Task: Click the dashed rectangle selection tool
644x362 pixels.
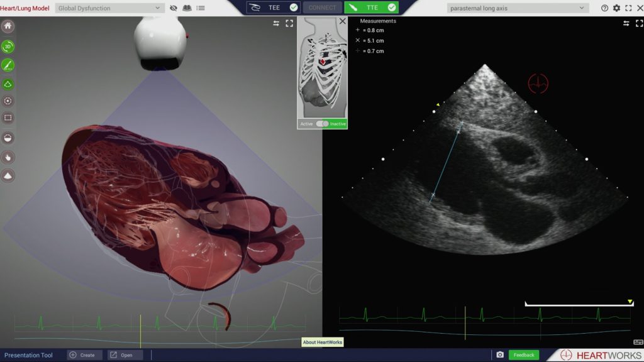Action: 8,118
